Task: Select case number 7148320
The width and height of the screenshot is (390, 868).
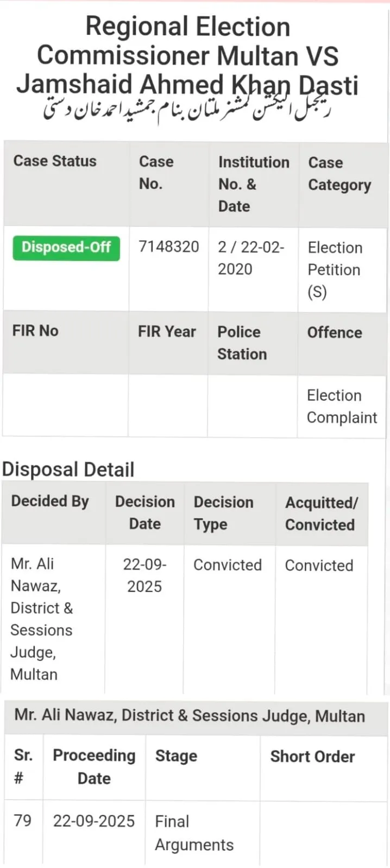Action: (x=169, y=247)
